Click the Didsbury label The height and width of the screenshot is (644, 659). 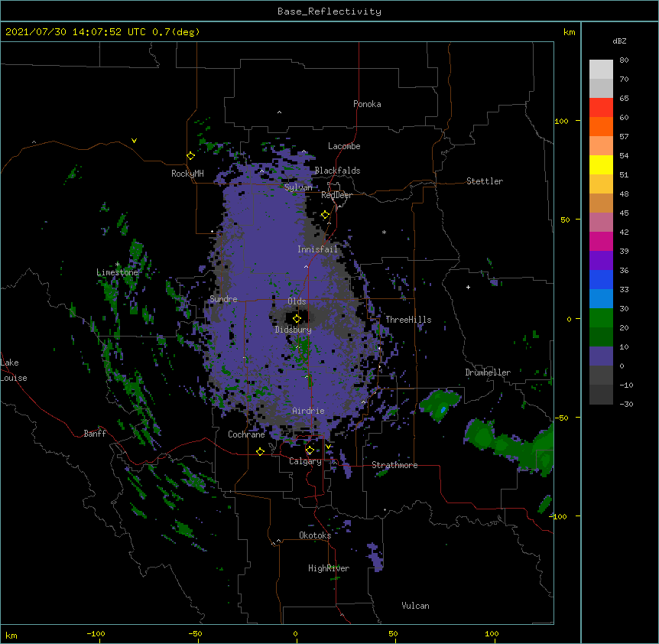click(294, 330)
